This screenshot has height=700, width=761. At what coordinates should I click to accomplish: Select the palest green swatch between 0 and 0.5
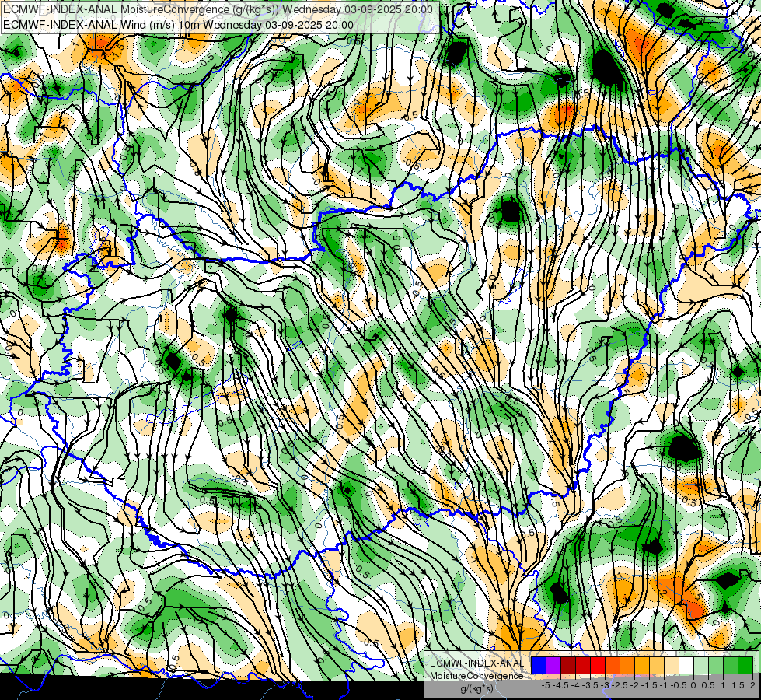click(701, 665)
